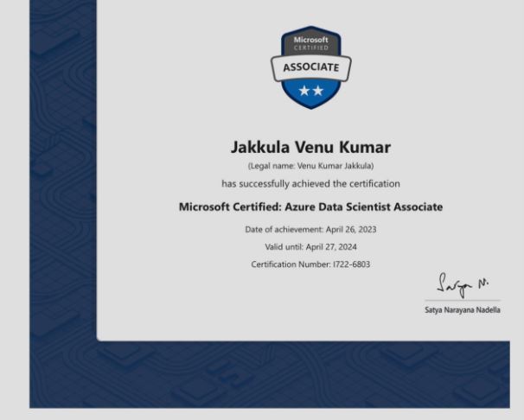Click the blue lower half of the shield
Viewport: 524px width, 420px height.
(310, 93)
